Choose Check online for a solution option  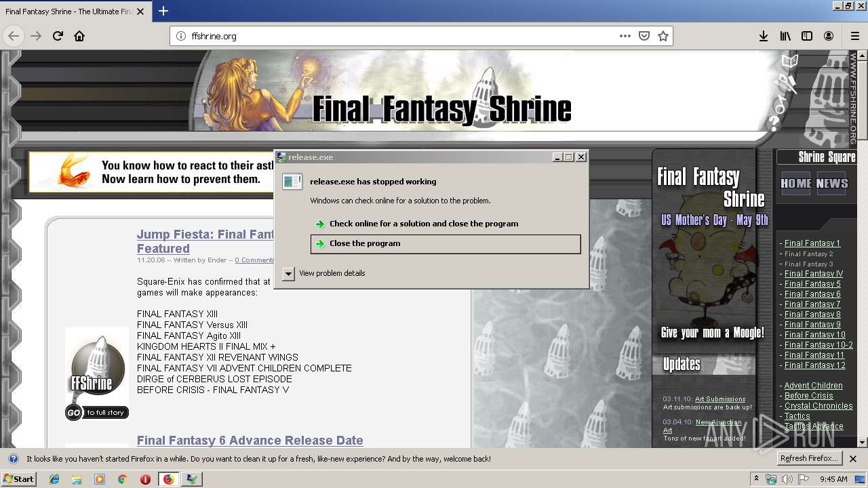[424, 224]
